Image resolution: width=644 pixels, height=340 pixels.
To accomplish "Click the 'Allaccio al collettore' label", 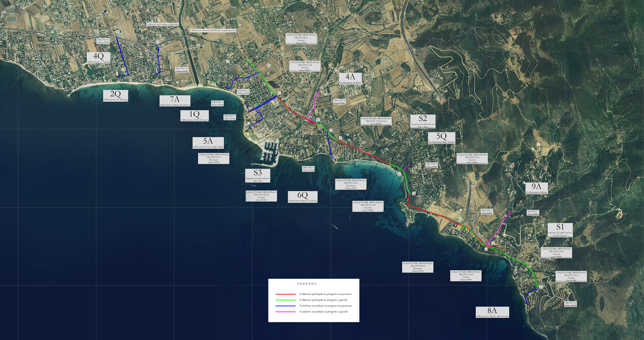I will tap(214, 31).
